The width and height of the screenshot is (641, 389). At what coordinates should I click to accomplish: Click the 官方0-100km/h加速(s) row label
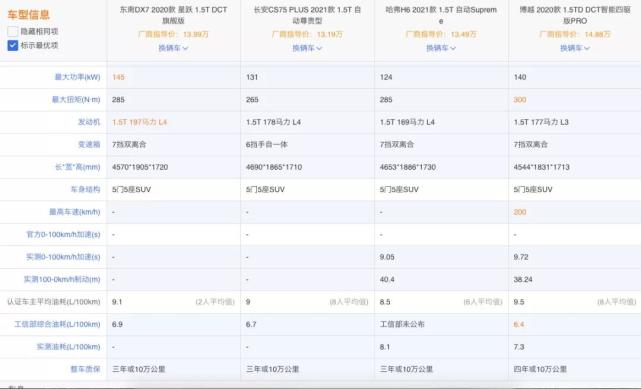[63, 235]
